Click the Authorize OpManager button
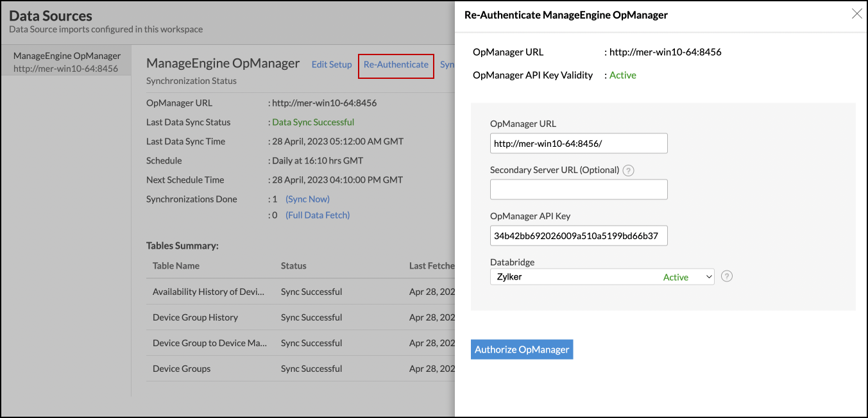868x418 pixels. 522,349
